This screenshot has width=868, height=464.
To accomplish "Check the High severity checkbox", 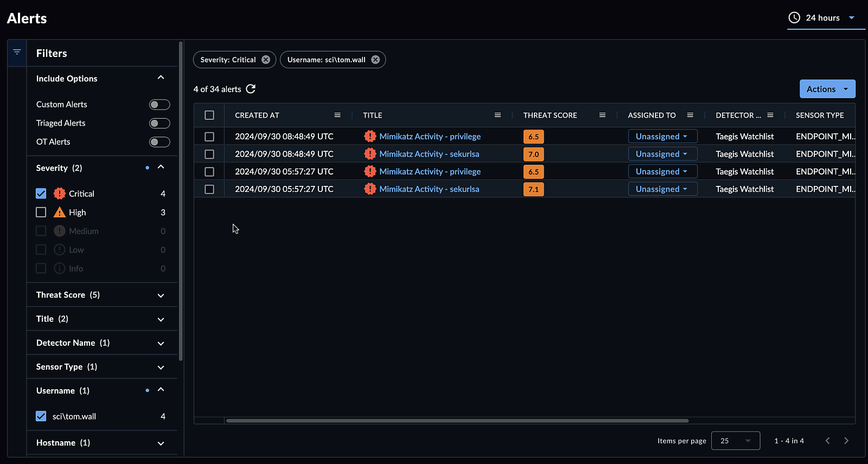I will (x=41, y=212).
